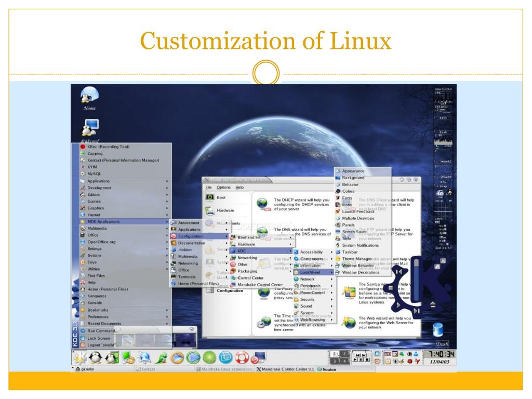Image resolution: width=532 pixels, height=399 pixels.
Task: Open the File menu in Mandrake Control Center
Action: 208,187
